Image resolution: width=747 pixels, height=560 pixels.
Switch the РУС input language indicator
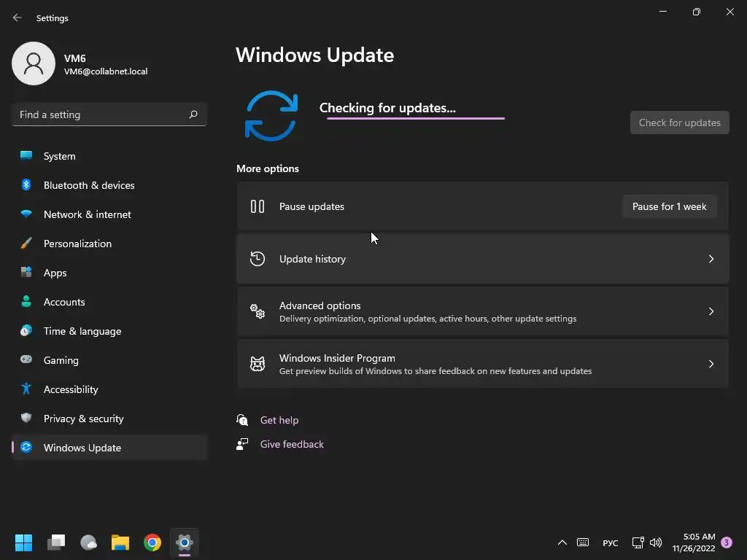(611, 542)
